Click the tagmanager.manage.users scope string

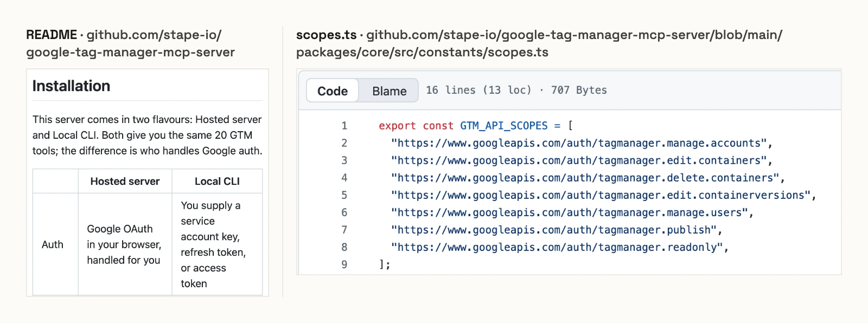click(570, 212)
